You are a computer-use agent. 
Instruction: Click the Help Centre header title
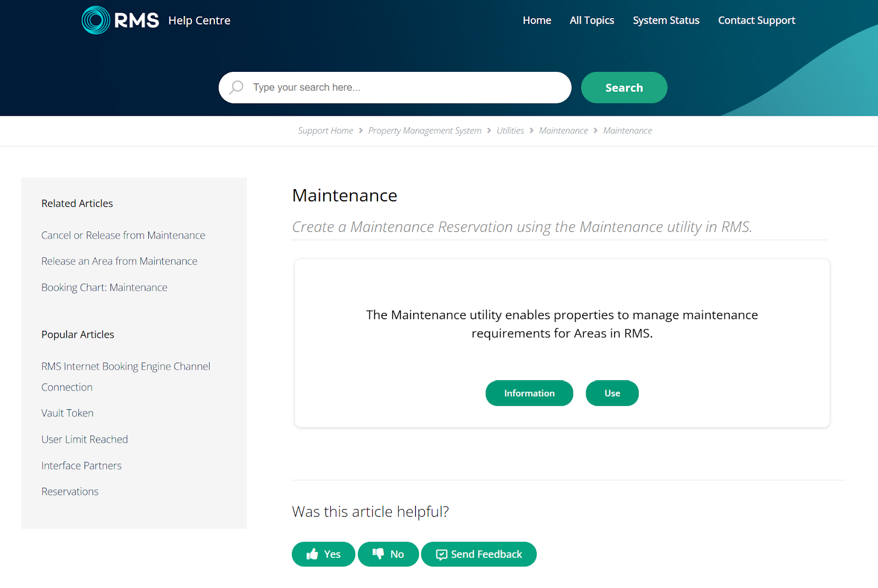click(199, 20)
